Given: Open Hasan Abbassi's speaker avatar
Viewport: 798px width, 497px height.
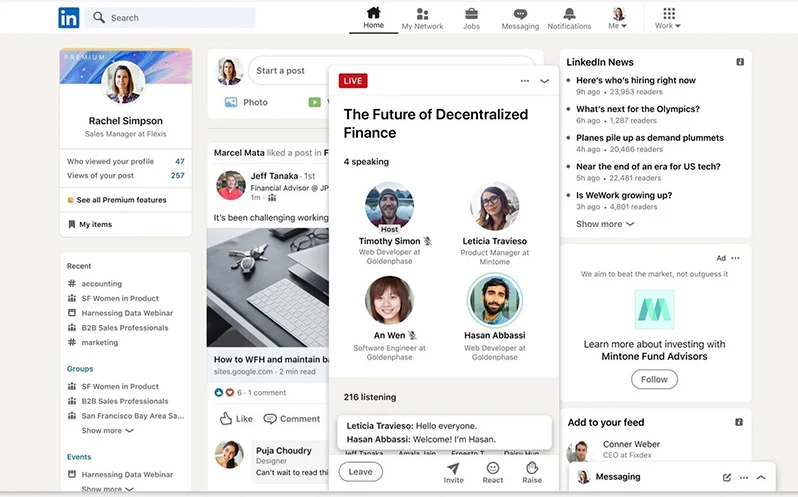Looking at the screenshot, I should (494, 300).
